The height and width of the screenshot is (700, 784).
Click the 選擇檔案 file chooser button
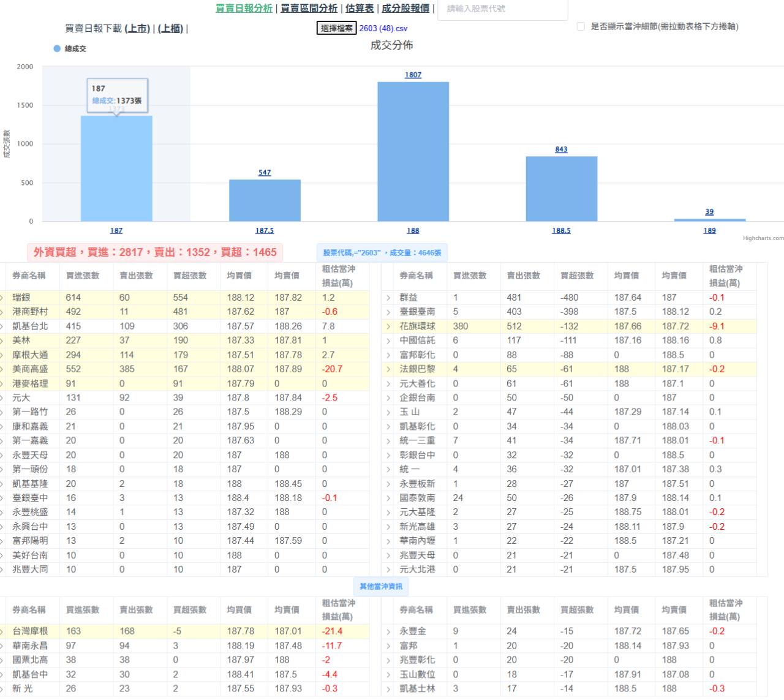(x=336, y=28)
